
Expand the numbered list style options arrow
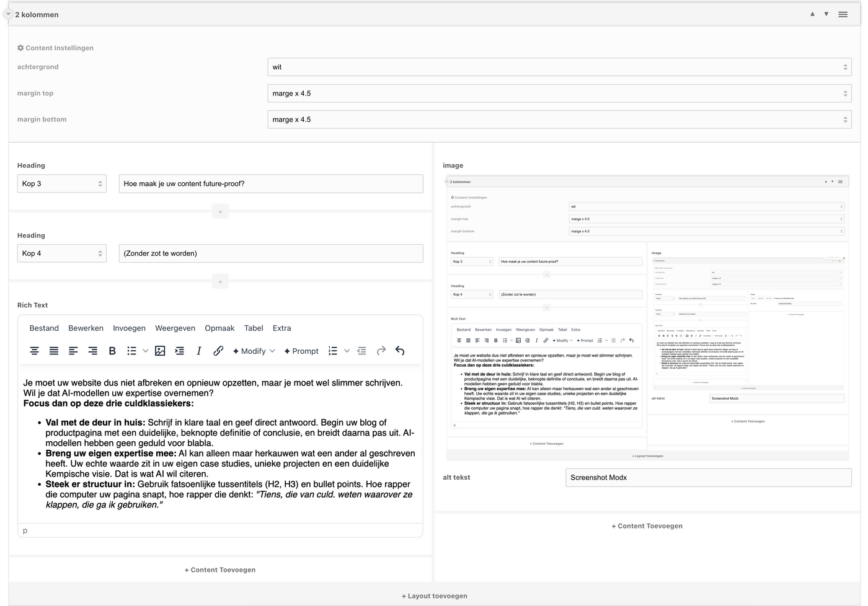pos(347,351)
